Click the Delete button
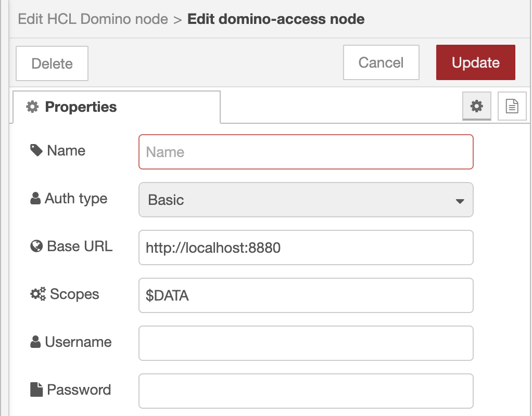Image resolution: width=532 pixels, height=416 pixels. pos(52,63)
